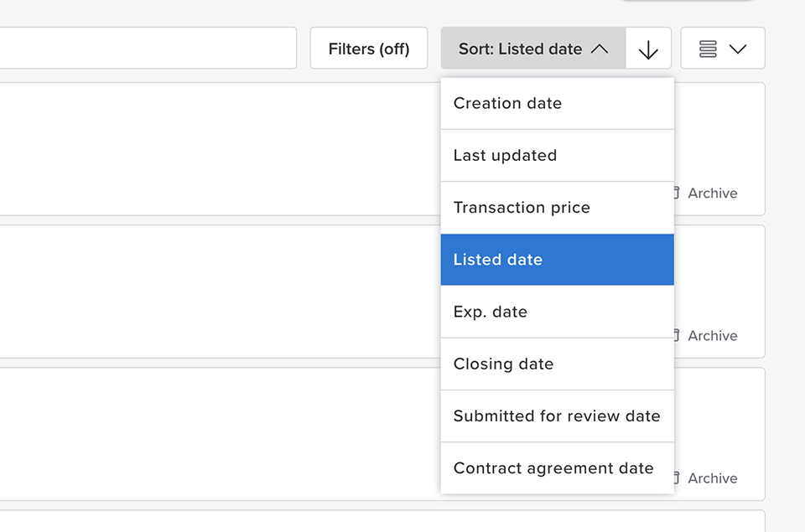Sort by Submitted for review date
This screenshot has width=805, height=532.
coord(555,416)
